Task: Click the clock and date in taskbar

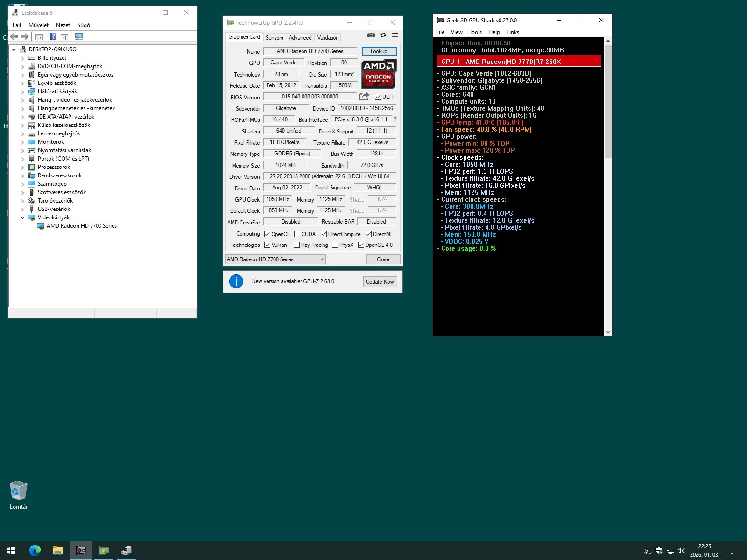Action: click(705, 551)
